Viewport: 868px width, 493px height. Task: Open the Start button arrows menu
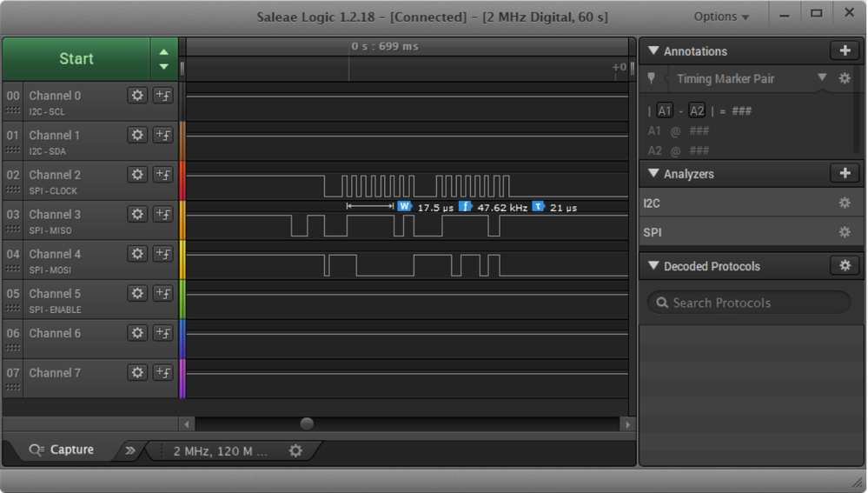(x=164, y=59)
